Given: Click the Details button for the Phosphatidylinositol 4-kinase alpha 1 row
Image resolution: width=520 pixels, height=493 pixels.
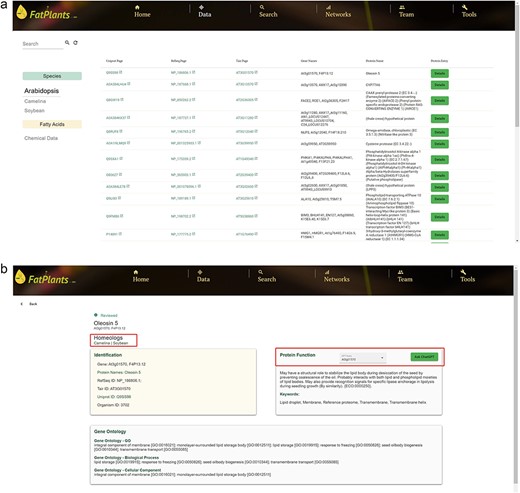Looking at the screenshot, I should (x=439, y=160).
